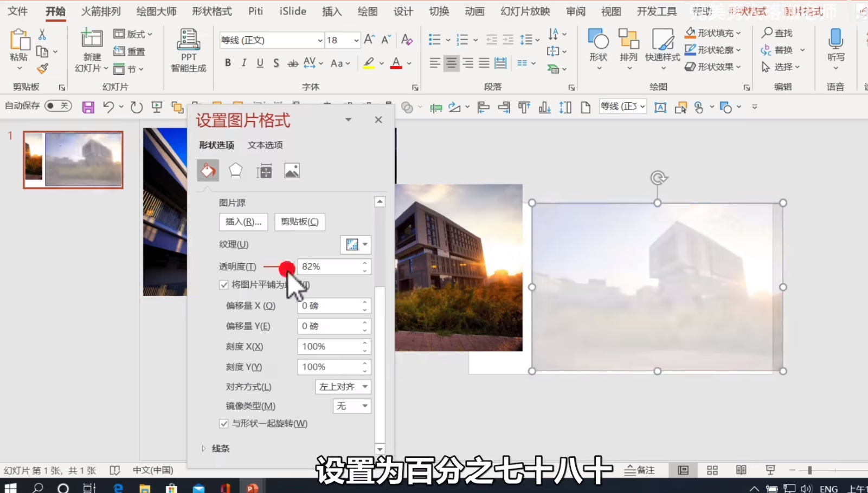This screenshot has height=493, width=868.
Task: Undo the last action
Action: [108, 107]
